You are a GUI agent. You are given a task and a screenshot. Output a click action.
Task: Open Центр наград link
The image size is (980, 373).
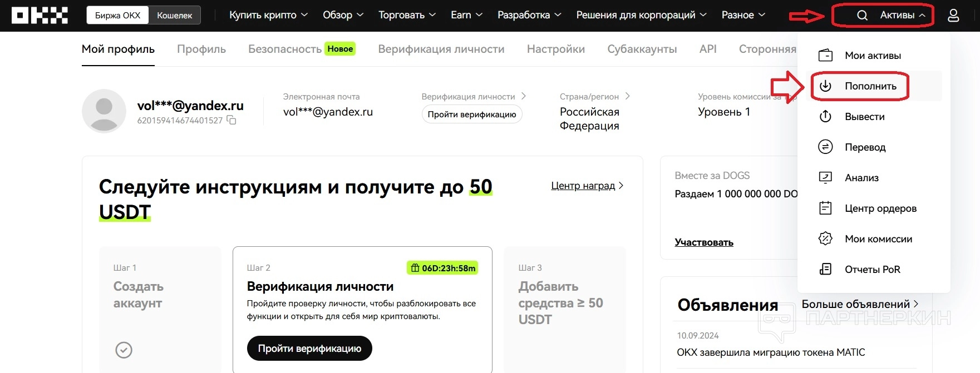[x=587, y=186]
